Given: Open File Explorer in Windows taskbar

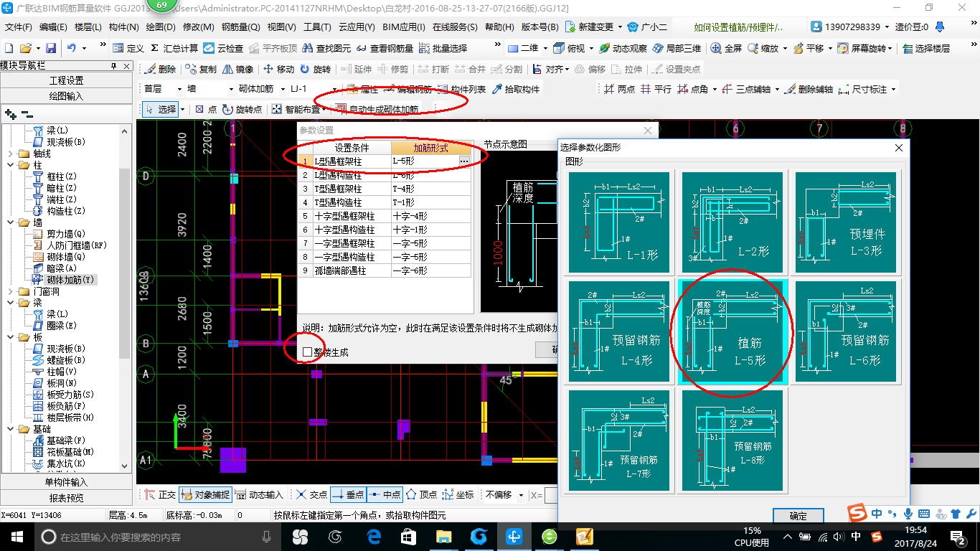Looking at the screenshot, I should 443,537.
